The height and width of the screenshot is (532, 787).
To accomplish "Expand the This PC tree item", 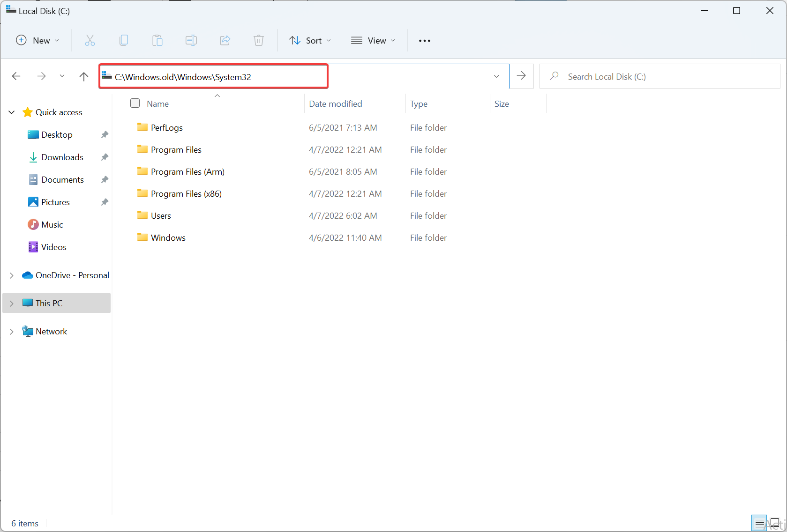I will 12,303.
